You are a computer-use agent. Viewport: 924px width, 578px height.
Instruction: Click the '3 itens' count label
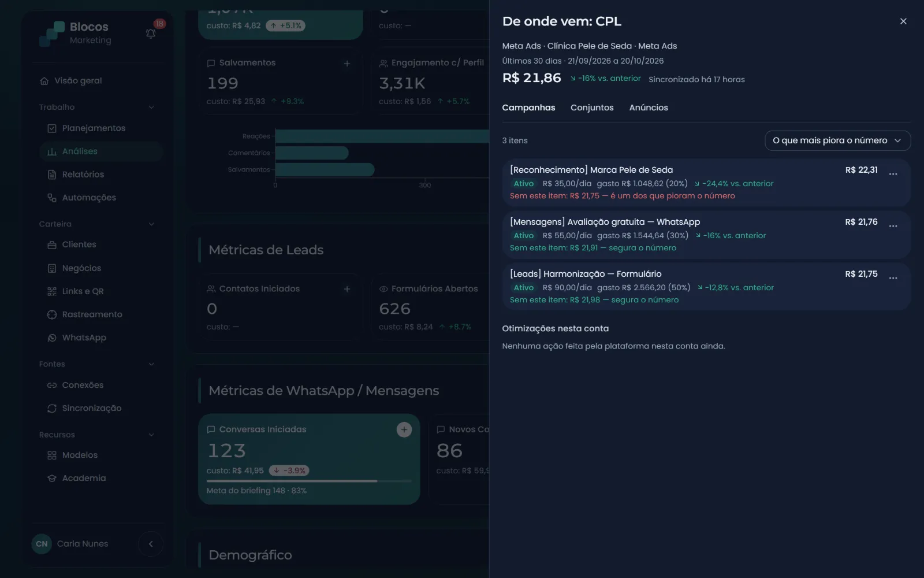point(515,140)
